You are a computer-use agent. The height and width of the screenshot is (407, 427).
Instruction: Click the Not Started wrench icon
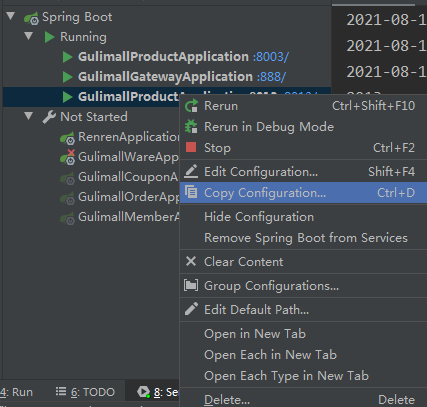click(49, 117)
